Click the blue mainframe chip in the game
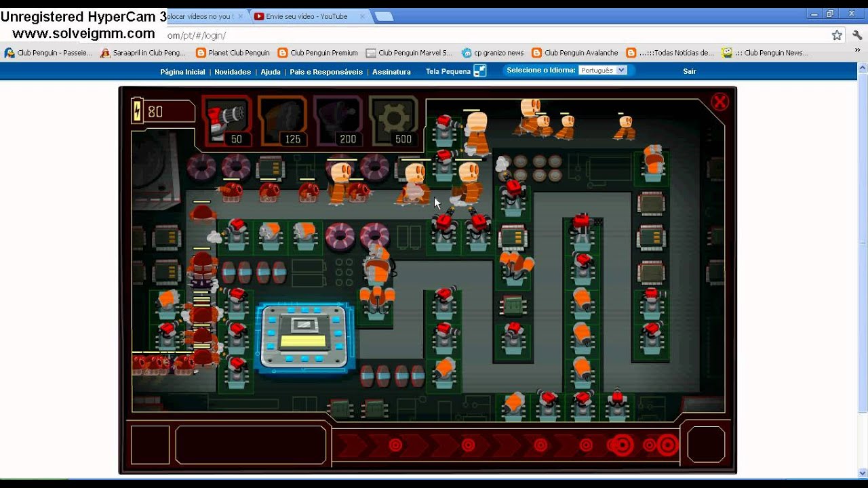Viewport: 868px width, 488px height. 305,337
